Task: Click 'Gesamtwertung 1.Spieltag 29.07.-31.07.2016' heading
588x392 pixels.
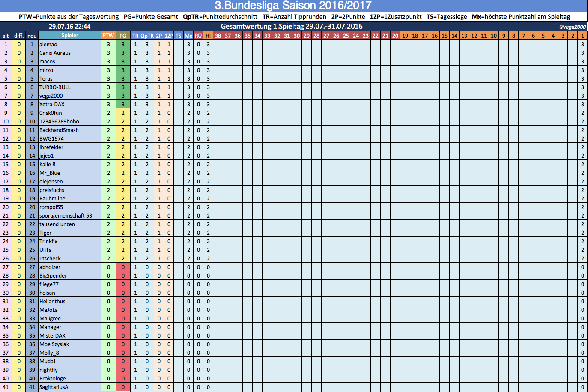Action: click(292, 27)
